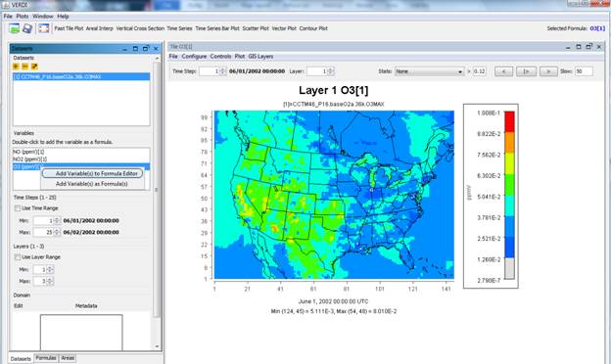The width and height of the screenshot is (611, 364).
Task: Open the Stats dropdown set to None
Action: pyautogui.click(x=429, y=71)
